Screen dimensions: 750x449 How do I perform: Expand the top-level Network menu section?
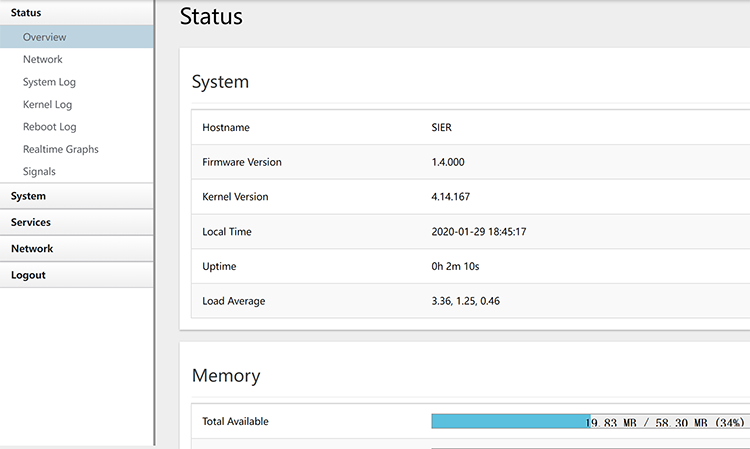click(x=77, y=249)
